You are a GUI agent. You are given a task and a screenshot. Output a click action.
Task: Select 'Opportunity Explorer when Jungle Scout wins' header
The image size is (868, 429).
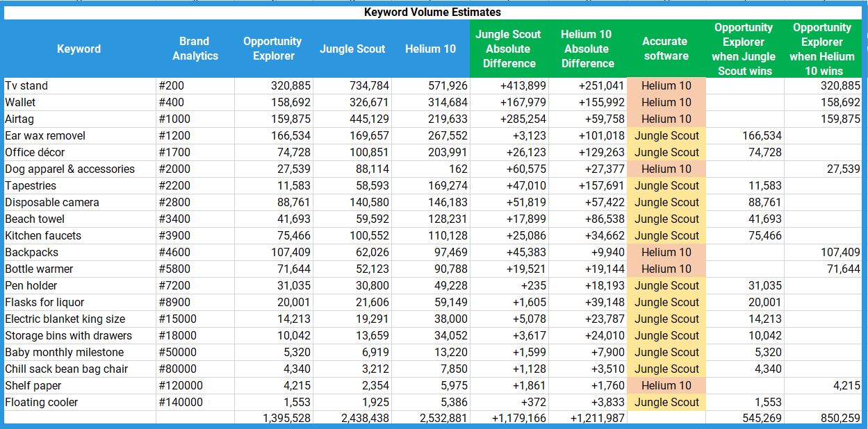pos(744,49)
